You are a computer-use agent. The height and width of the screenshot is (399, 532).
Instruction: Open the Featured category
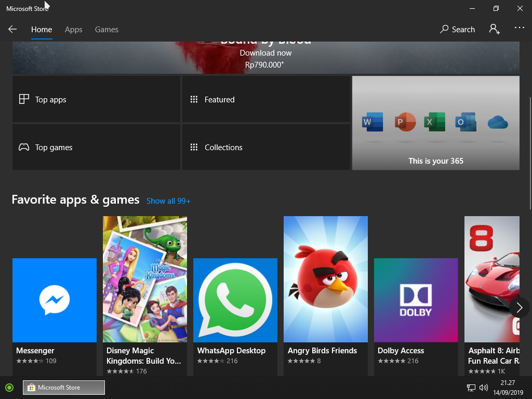tap(267, 99)
